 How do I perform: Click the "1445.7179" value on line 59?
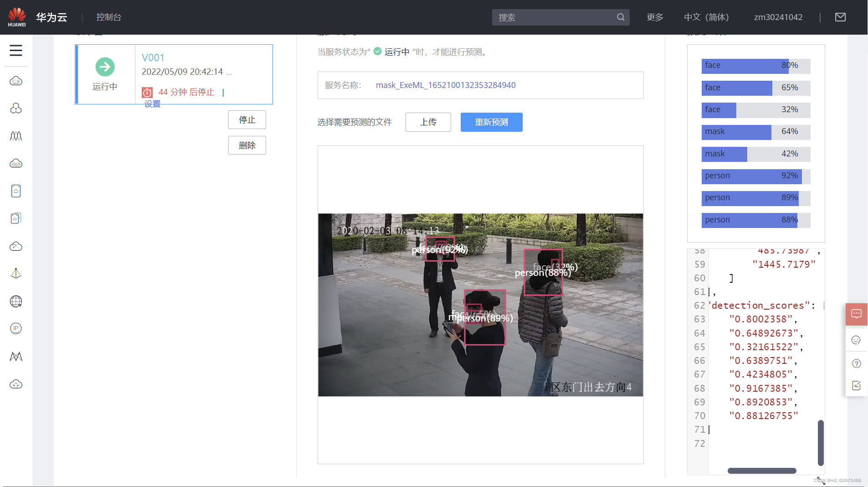click(x=784, y=264)
